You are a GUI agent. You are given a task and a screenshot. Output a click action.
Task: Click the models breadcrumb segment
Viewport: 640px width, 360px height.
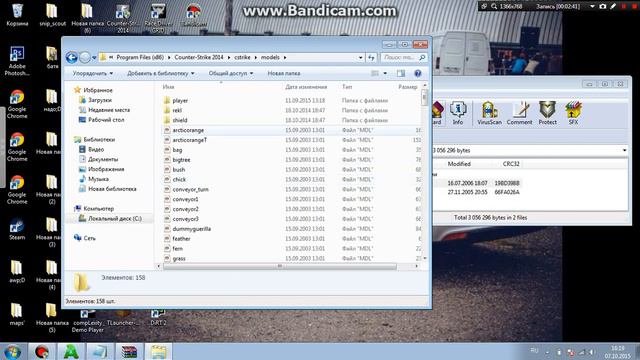[270, 58]
